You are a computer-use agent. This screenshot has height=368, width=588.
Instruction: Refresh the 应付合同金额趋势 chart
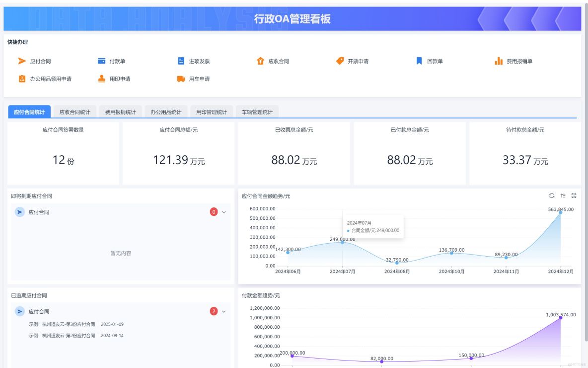coord(552,195)
